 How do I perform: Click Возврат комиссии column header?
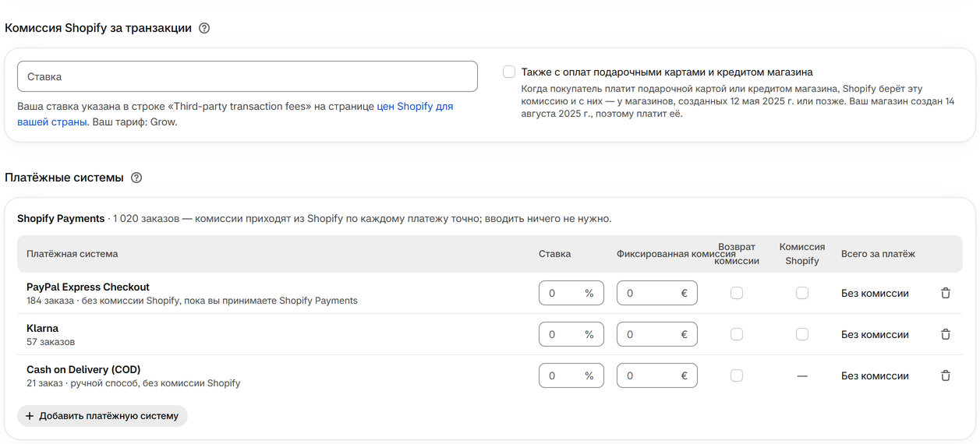tap(737, 254)
